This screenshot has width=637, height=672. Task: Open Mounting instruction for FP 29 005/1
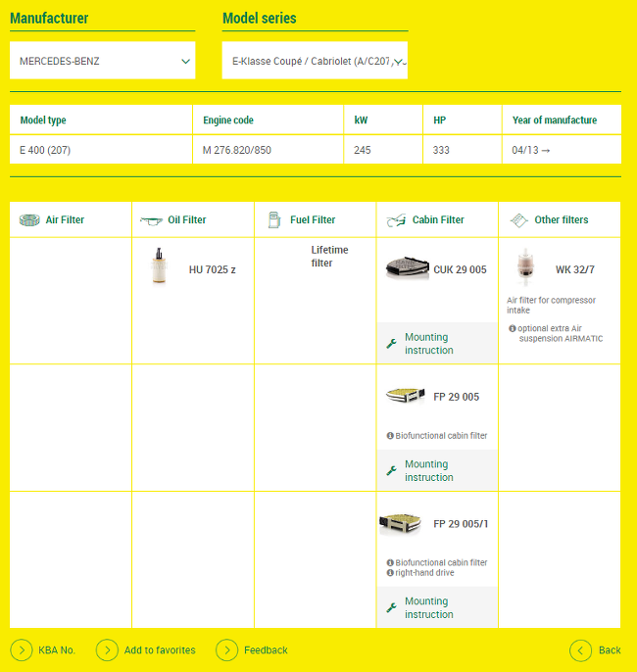437,607
